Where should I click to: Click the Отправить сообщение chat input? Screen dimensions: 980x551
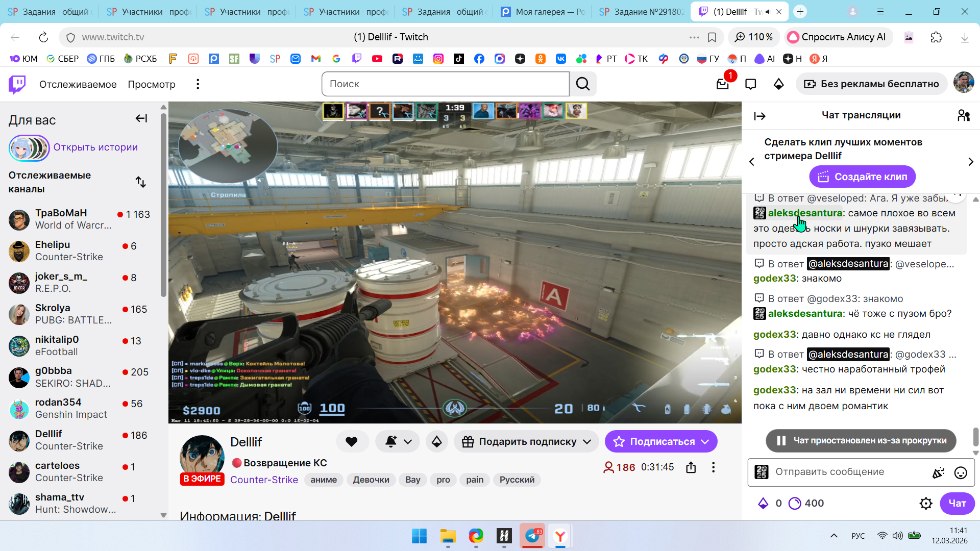pos(847,472)
